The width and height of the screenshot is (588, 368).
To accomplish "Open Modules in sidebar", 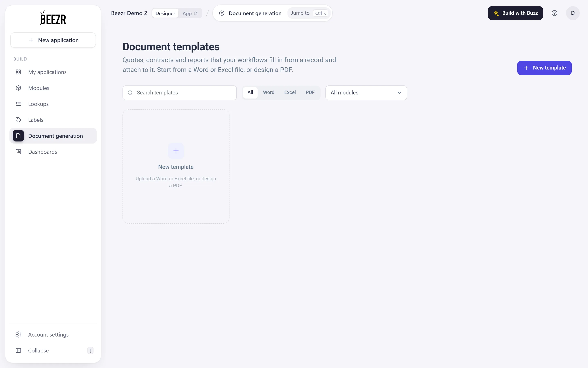I will click(x=53, y=88).
